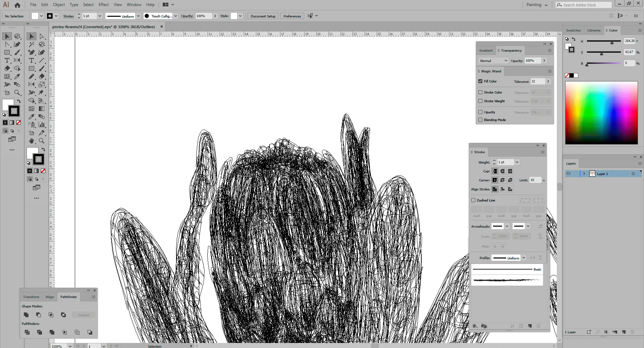644x348 pixels.
Task: Open the Weight dropdown in Stroke panel
Action: 517,162
